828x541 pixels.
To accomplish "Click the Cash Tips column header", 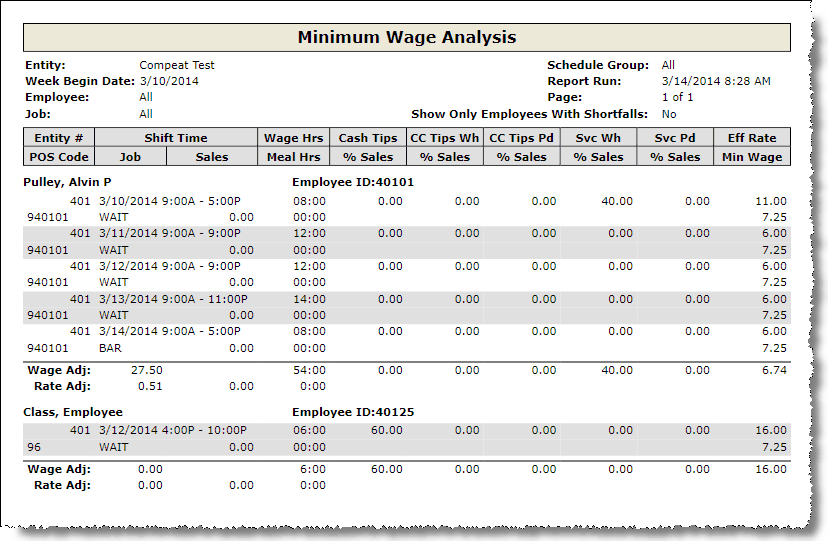I will pos(367,138).
